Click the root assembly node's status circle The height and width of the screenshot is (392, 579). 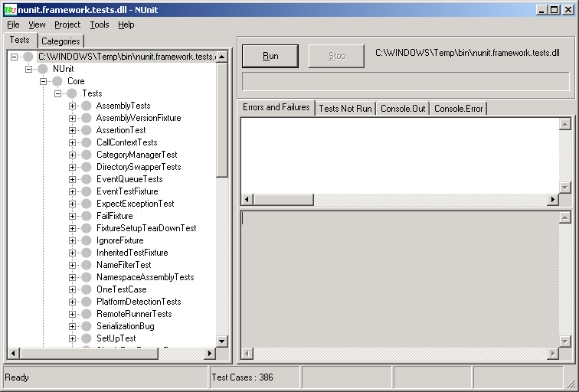click(28, 57)
